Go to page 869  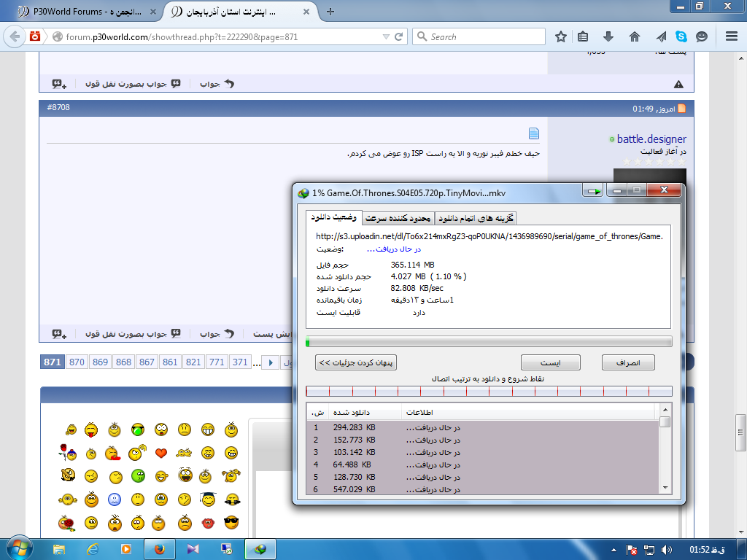coord(100,362)
